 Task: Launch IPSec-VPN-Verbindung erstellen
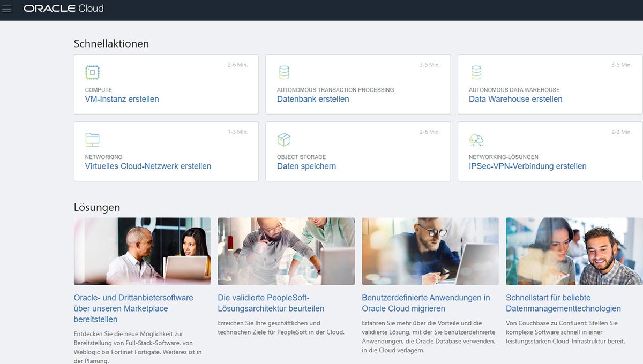527,166
